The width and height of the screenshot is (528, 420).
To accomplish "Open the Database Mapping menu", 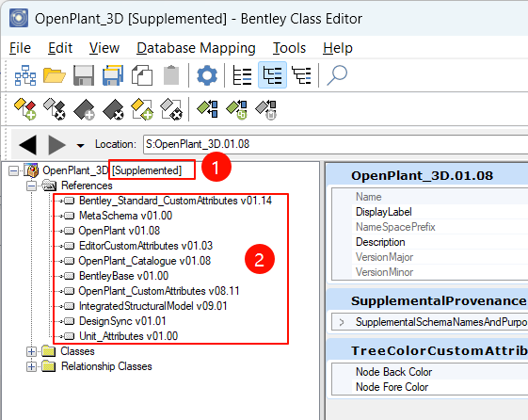I will pyautogui.click(x=196, y=48).
